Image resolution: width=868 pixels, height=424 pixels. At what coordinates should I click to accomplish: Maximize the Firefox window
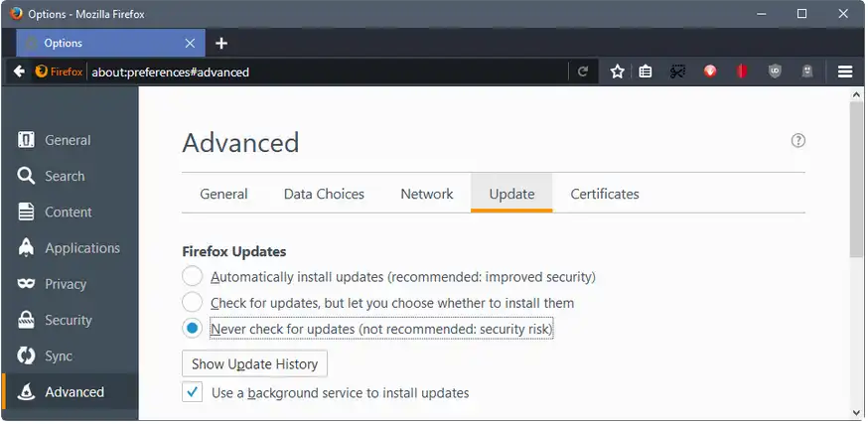[801, 14]
